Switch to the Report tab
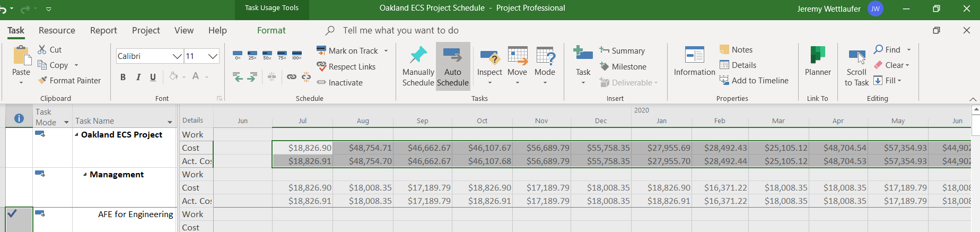The width and height of the screenshot is (980, 232). point(103,30)
